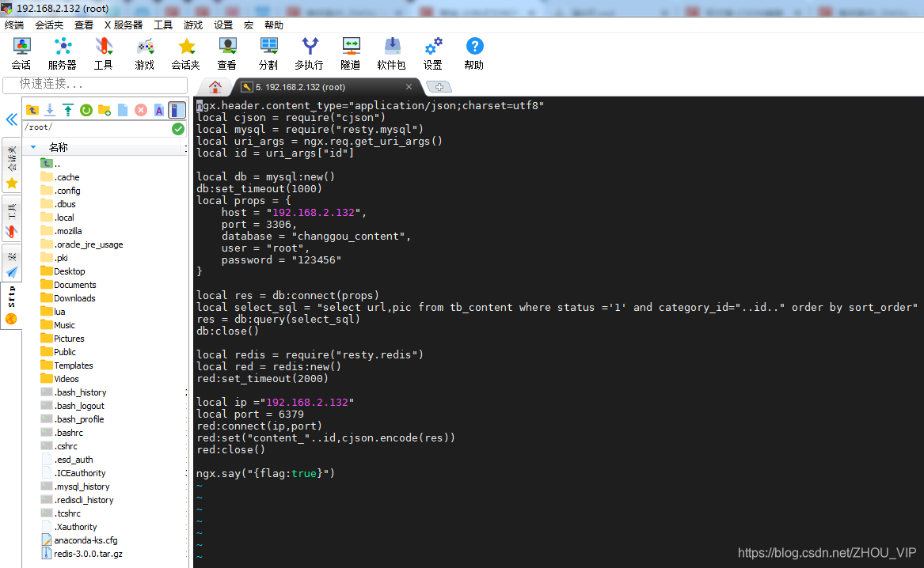The height and width of the screenshot is (568, 924).
Task: Click the 帮助 question mark toolbar icon
Action: [x=474, y=54]
